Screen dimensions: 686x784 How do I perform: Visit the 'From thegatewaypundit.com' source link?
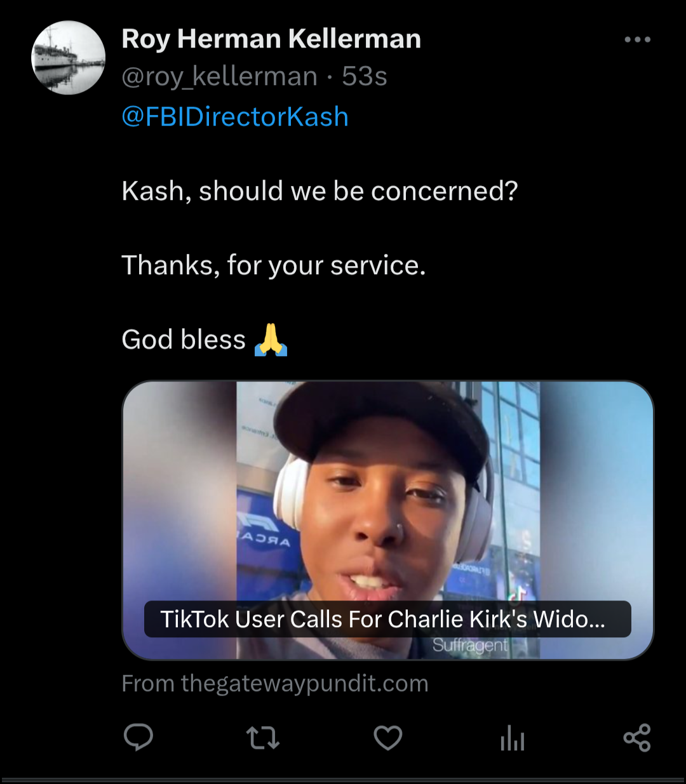point(274,684)
